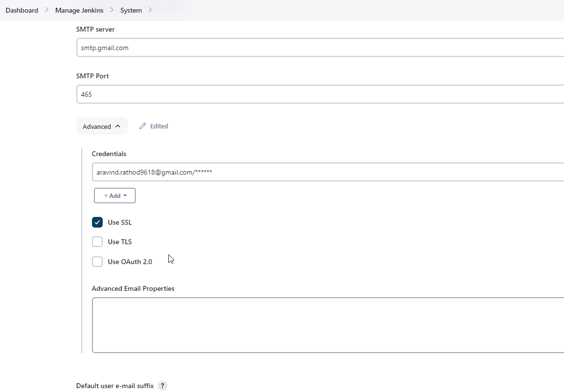
Task: Click the Advanced Email Properties text area
Action: tap(327, 325)
